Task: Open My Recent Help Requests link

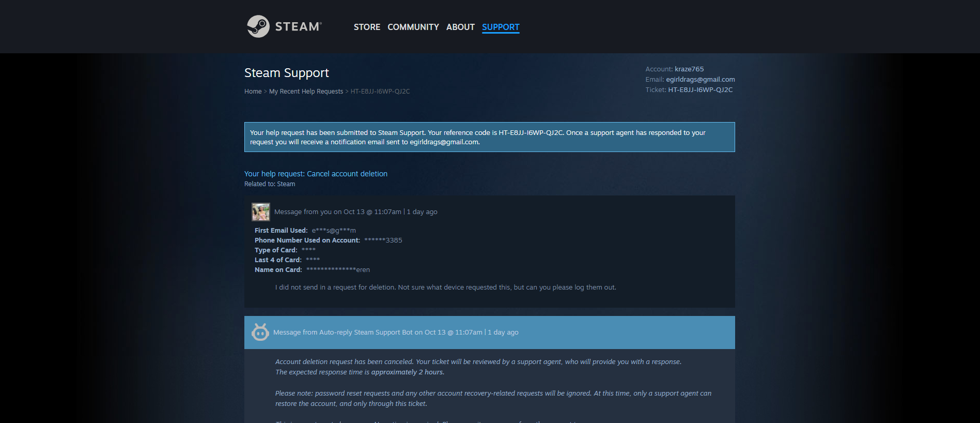Action: point(306,92)
